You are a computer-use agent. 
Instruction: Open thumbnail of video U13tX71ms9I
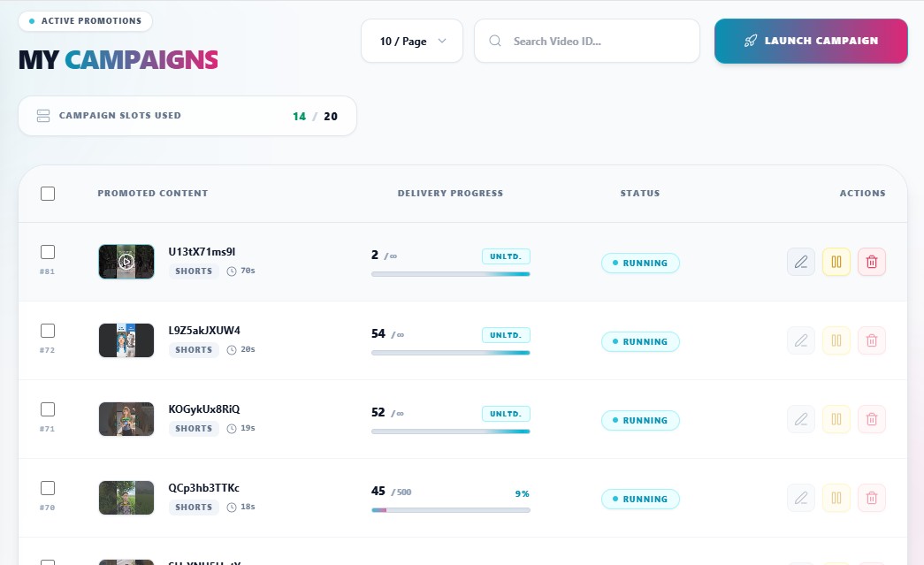point(126,262)
